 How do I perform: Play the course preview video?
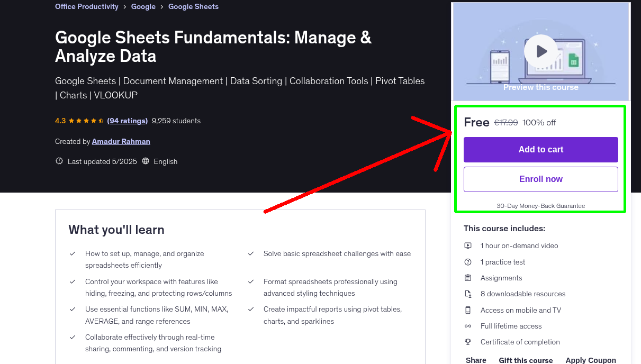tap(540, 51)
